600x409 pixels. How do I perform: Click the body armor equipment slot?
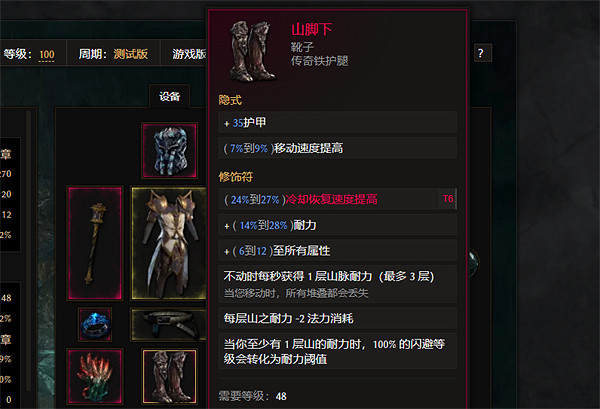pyautogui.click(x=169, y=243)
